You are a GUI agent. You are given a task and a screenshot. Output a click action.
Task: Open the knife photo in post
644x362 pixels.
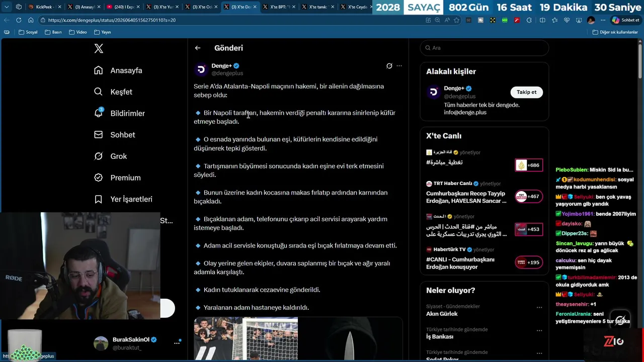pos(351,339)
